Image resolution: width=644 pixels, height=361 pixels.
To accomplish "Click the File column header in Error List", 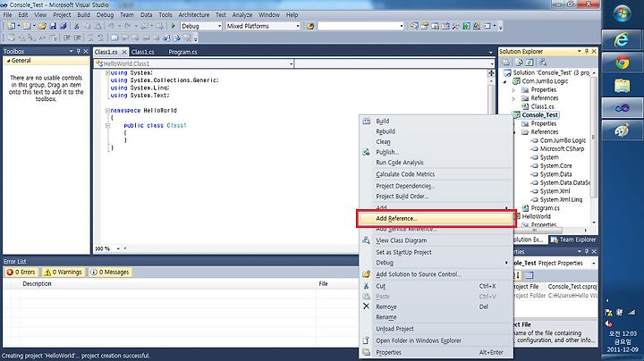I will [x=337, y=284].
